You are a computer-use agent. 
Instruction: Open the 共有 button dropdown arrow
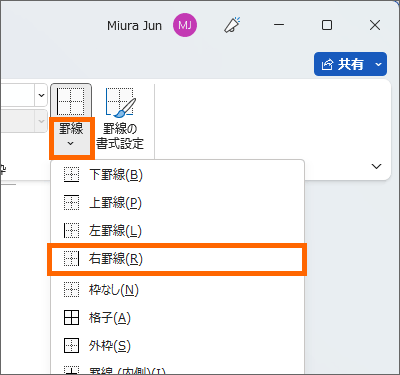coord(379,64)
